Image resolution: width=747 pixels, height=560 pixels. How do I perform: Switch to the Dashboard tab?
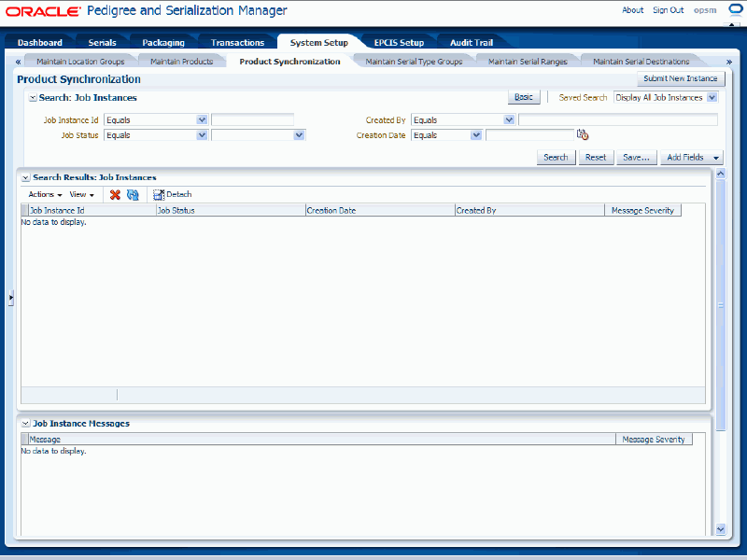(40, 42)
